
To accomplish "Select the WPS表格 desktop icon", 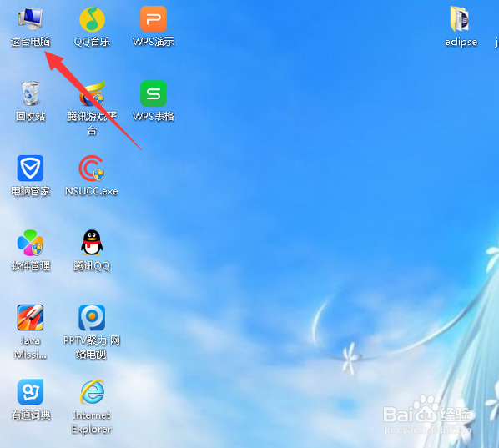I will pos(154,93).
